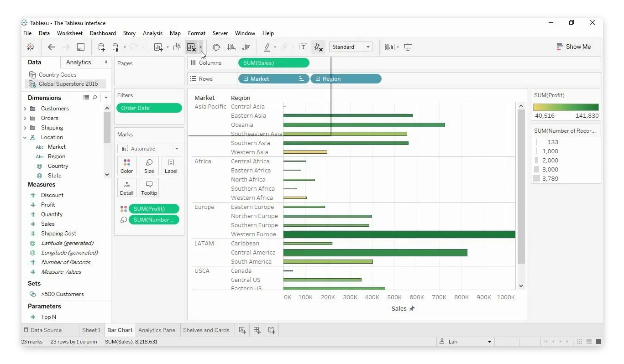Click the New Story tab icon

(272, 330)
